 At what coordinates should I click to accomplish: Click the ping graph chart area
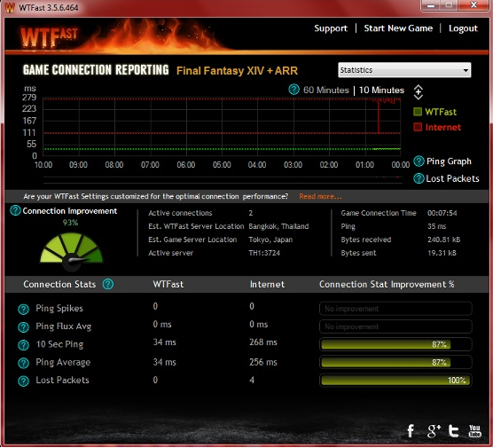coord(222,127)
